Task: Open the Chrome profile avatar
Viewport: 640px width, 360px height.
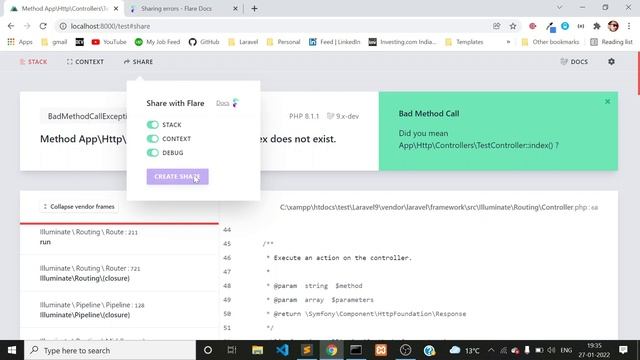Action: (x=613, y=26)
